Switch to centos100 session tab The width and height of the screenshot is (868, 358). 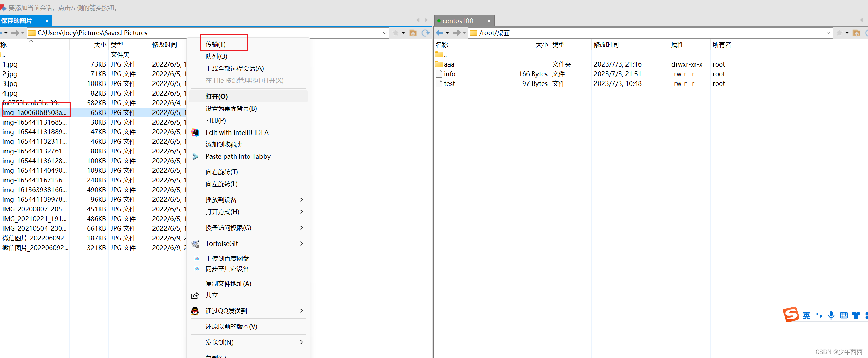pos(464,21)
